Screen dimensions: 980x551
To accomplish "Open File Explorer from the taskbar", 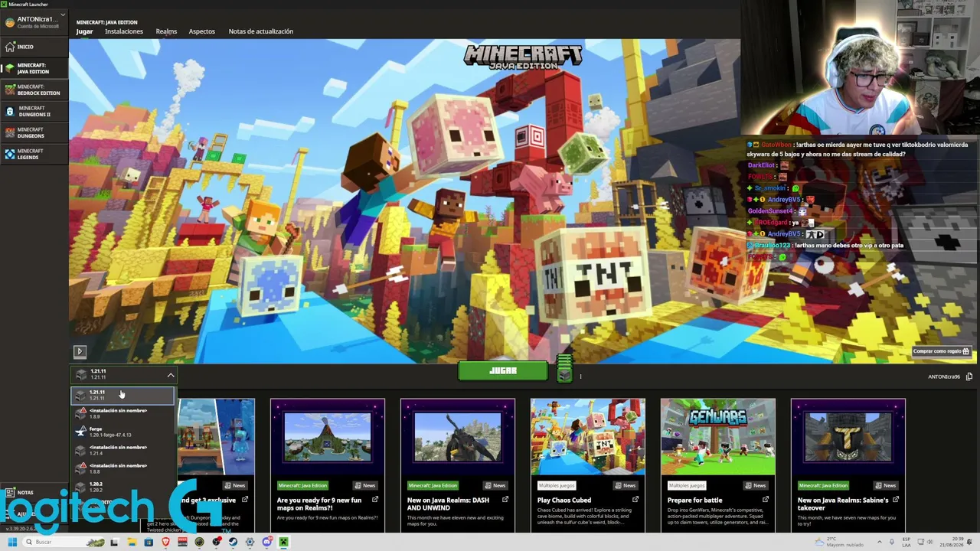I will (132, 543).
